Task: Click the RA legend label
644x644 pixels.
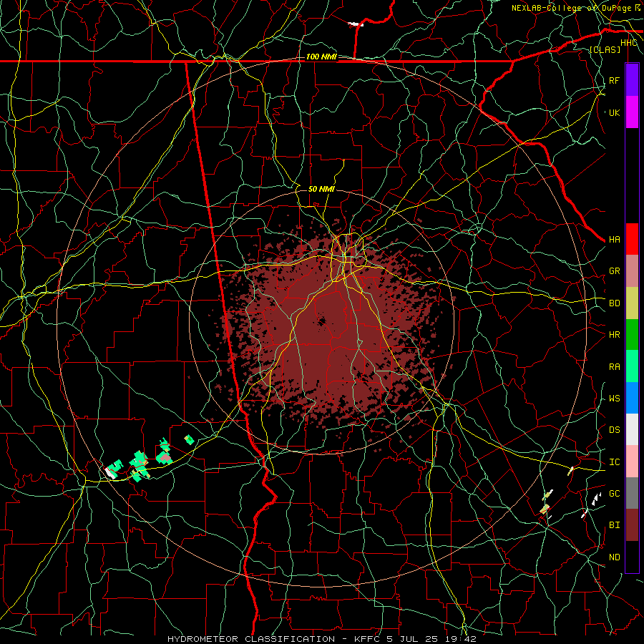Action: 614,367
